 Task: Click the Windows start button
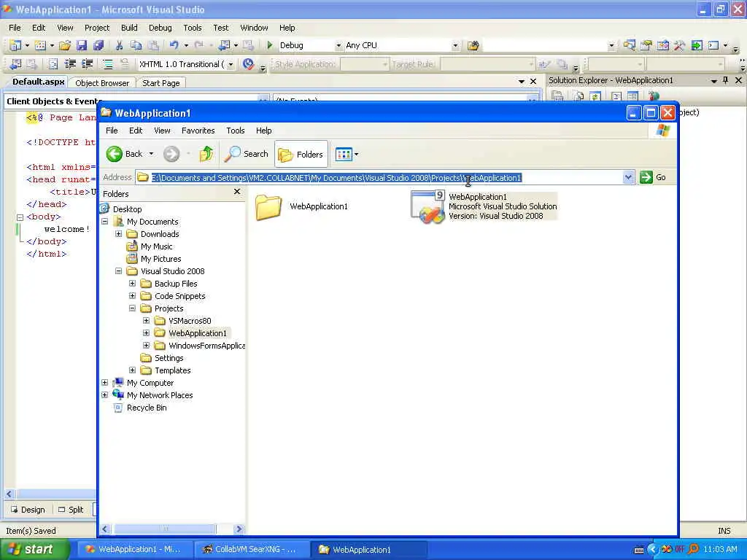point(33,549)
